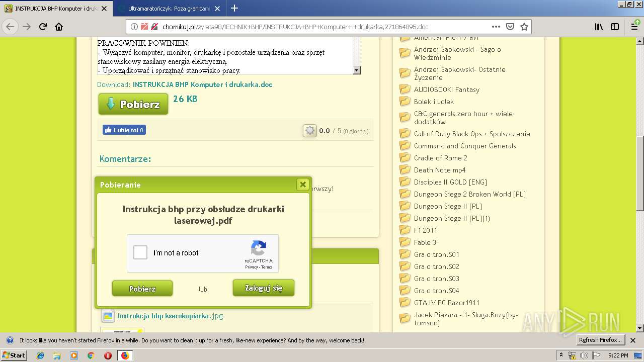Close the Ultramaratończyk tab

[x=217, y=9]
